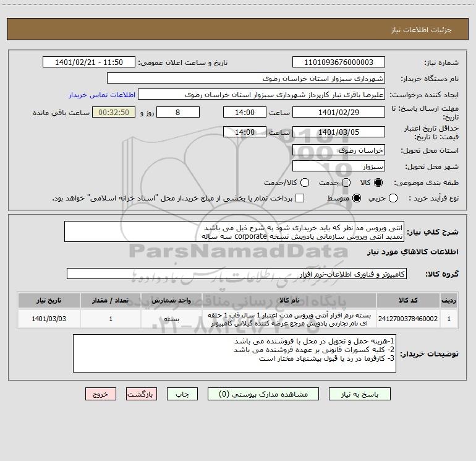Image resolution: width=476 pixels, height=461 pixels.
Task: Click the delivery province field خراسان رضوی
Action: [x=339, y=150]
